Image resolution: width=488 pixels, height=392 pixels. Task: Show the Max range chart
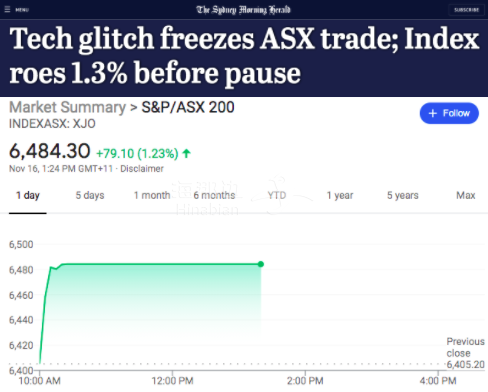coord(466,195)
